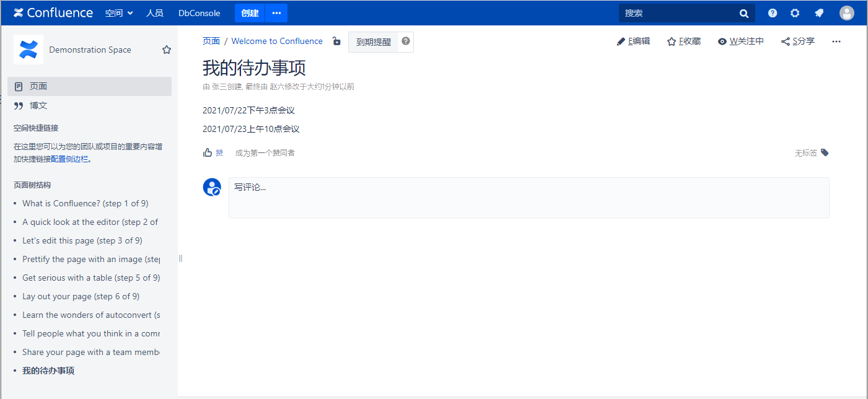Image resolution: width=868 pixels, height=399 pixels.
Task: Open the user profile avatar menu
Action: click(x=846, y=13)
